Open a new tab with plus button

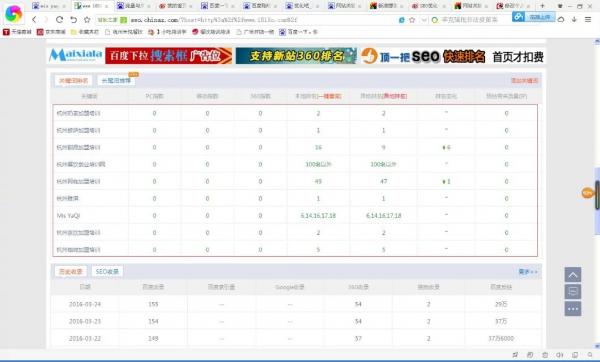(542, 6)
